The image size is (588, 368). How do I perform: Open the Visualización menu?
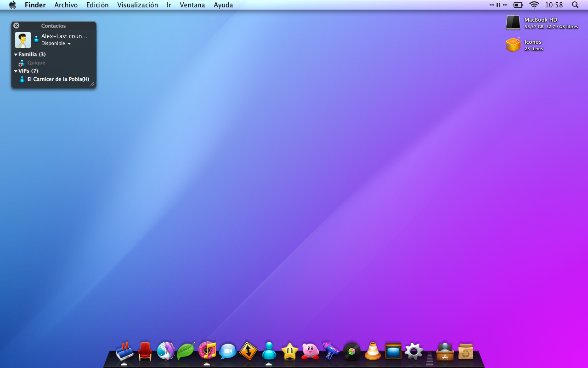coord(137,5)
